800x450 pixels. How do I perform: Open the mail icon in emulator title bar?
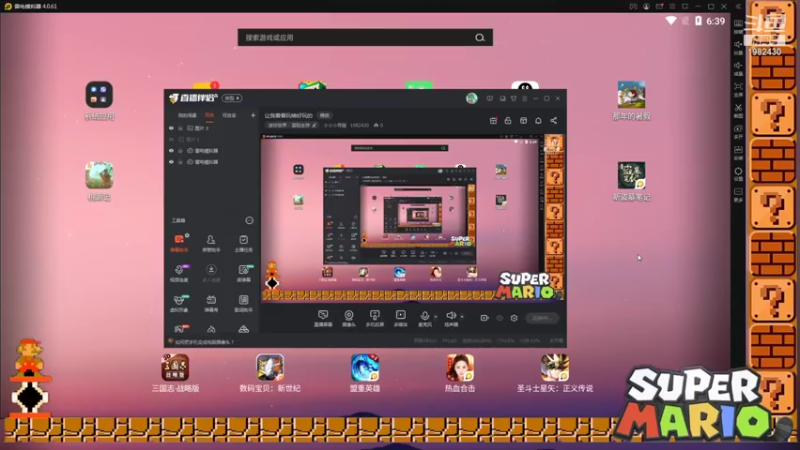[x=659, y=7]
